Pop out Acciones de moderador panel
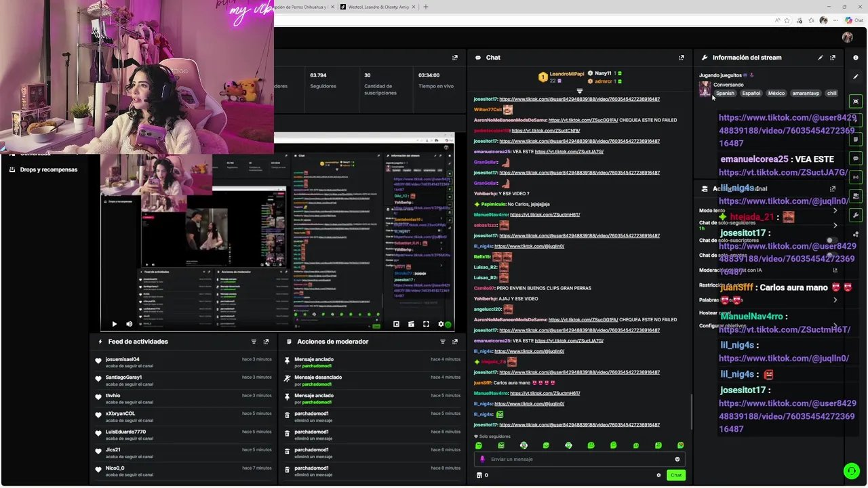This screenshot has width=868, height=488. point(455,342)
